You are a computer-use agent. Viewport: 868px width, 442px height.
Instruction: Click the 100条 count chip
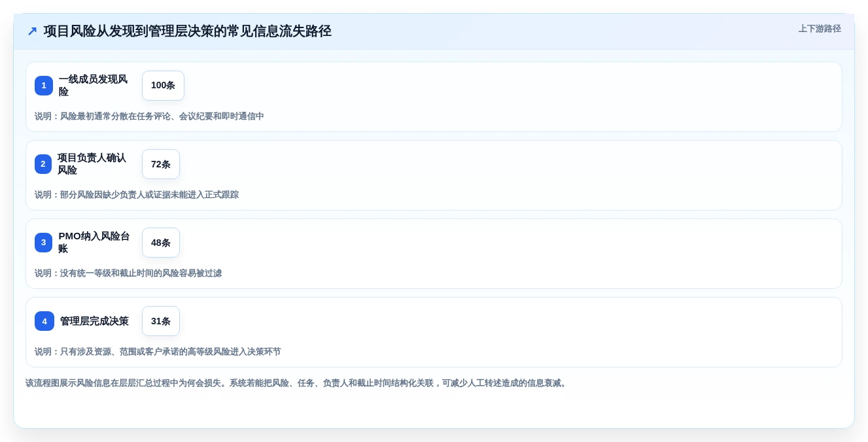click(163, 86)
